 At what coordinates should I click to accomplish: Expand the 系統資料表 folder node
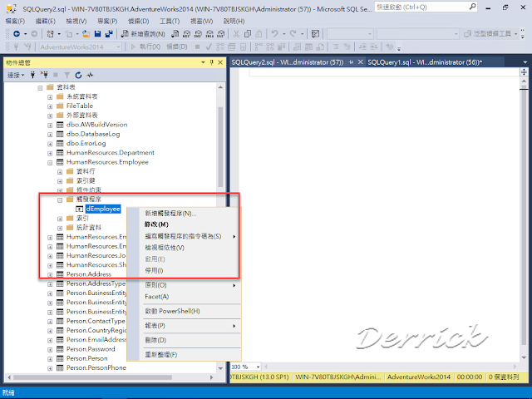50,97
